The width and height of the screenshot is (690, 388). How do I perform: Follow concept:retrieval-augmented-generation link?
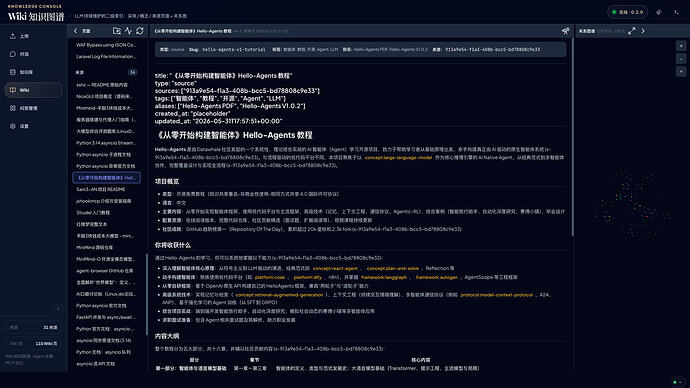(x=279, y=295)
